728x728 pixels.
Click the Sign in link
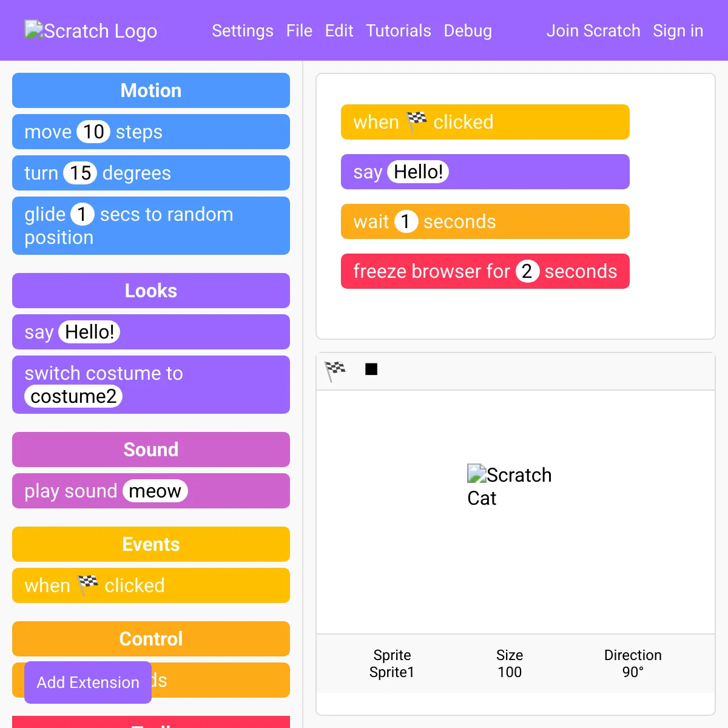click(x=678, y=31)
